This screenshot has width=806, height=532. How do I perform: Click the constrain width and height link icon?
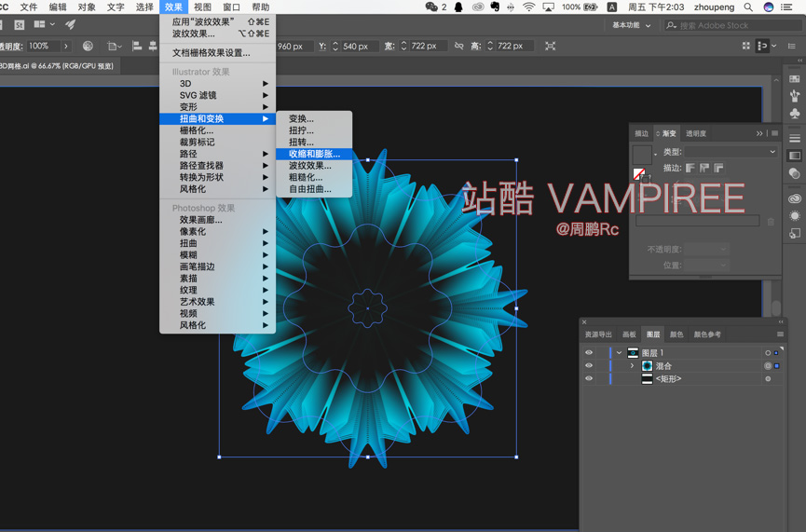(459, 47)
